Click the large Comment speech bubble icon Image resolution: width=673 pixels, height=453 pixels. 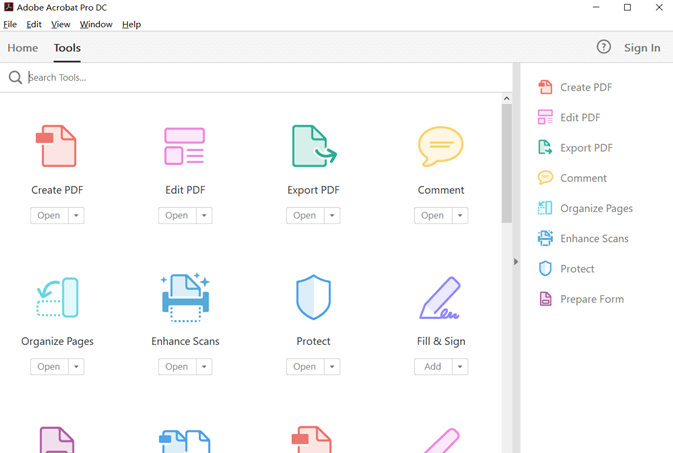tap(441, 146)
